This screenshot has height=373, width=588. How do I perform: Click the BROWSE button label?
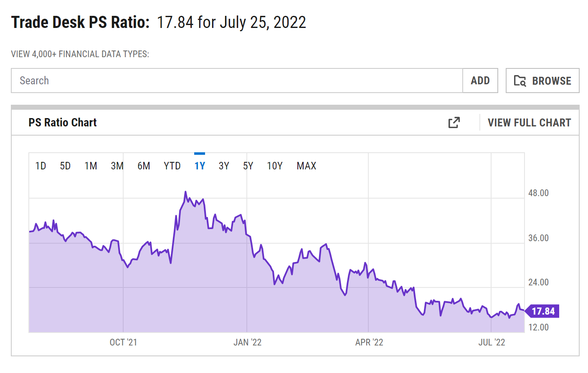pyautogui.click(x=551, y=81)
